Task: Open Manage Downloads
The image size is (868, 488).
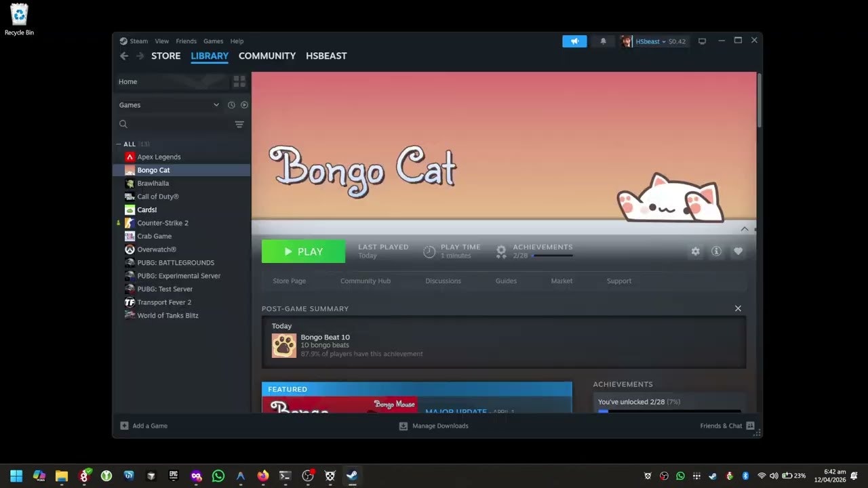Action: click(433, 426)
